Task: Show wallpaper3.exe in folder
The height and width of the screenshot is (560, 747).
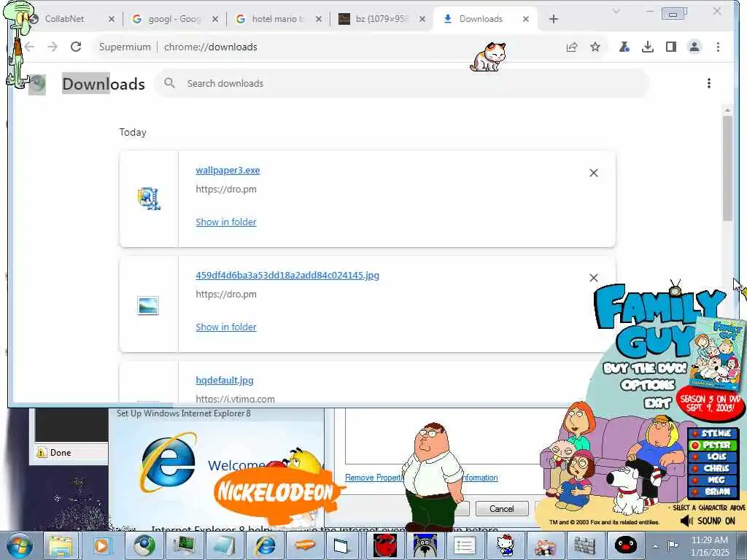Action: pyautogui.click(x=226, y=222)
